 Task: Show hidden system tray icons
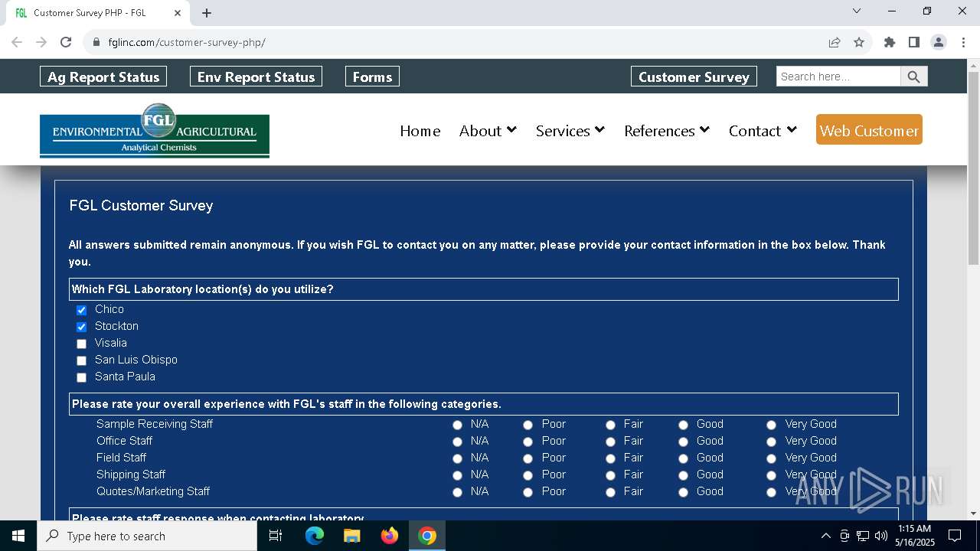(x=825, y=536)
